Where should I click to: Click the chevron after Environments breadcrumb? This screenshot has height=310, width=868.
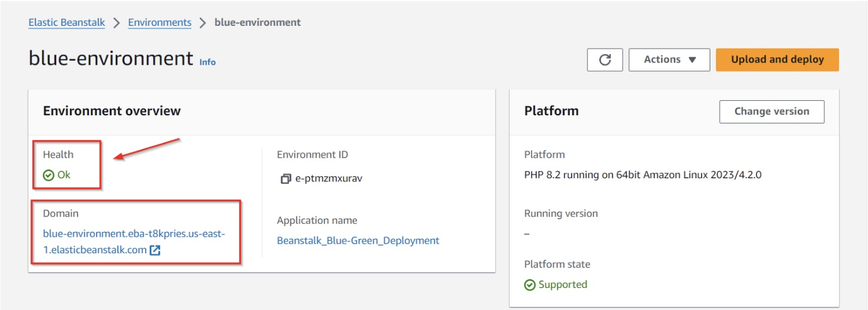click(x=202, y=23)
